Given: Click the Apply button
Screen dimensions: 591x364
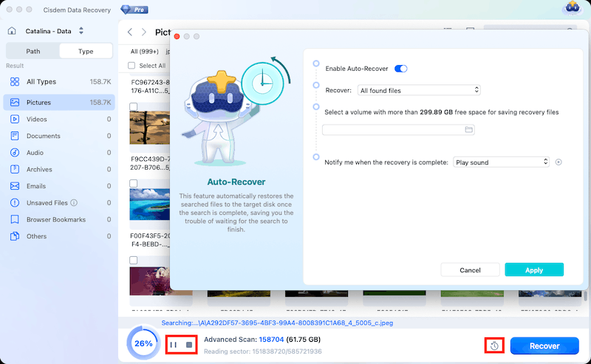Looking at the screenshot, I should pos(534,269).
